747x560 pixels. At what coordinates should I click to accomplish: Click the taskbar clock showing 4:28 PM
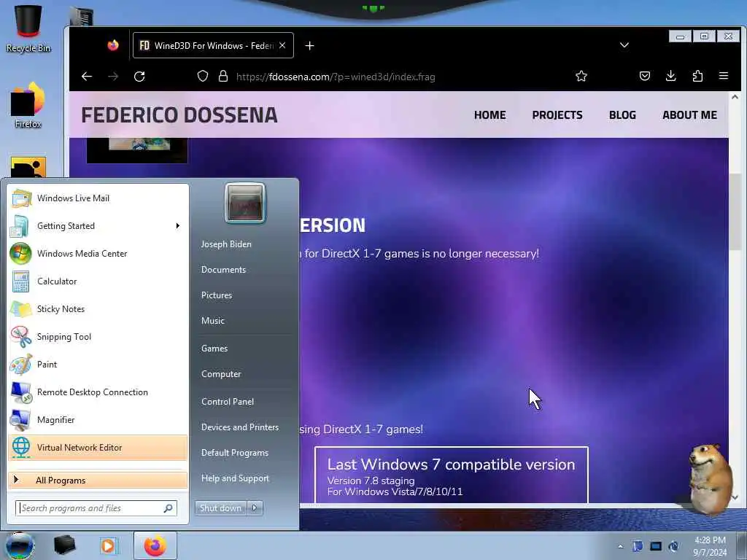tap(710, 546)
